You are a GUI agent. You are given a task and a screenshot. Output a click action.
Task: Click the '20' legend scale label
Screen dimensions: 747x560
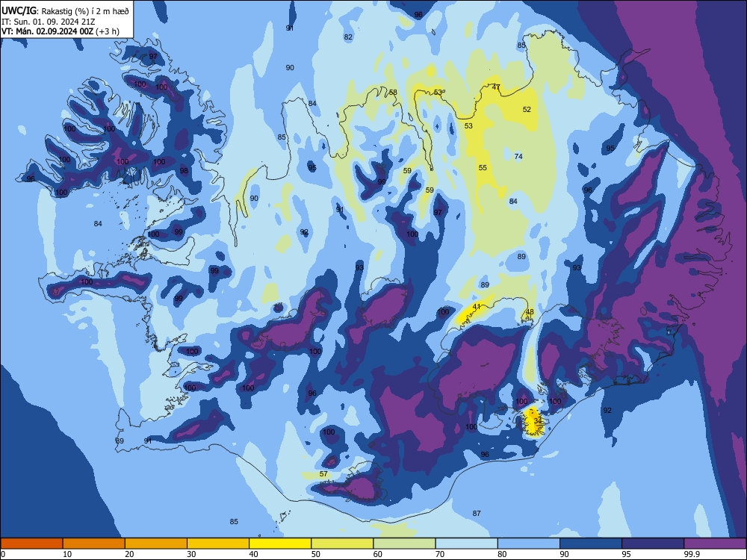[129, 554]
